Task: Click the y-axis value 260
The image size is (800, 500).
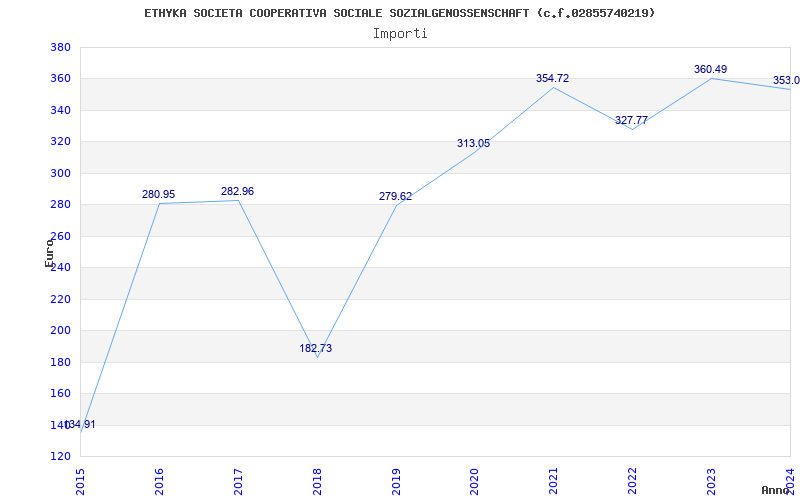Action: click(x=60, y=236)
